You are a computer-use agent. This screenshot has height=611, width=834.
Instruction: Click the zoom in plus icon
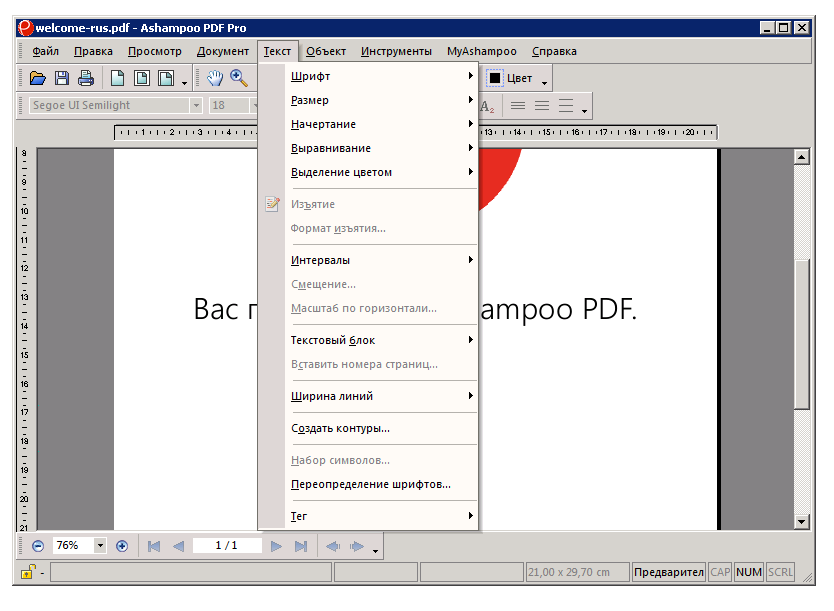[x=122, y=546]
